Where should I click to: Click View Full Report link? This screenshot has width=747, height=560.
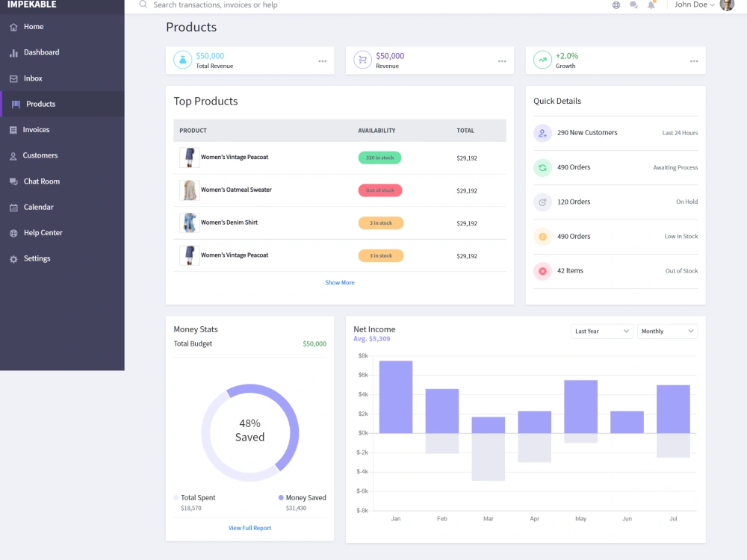point(249,528)
